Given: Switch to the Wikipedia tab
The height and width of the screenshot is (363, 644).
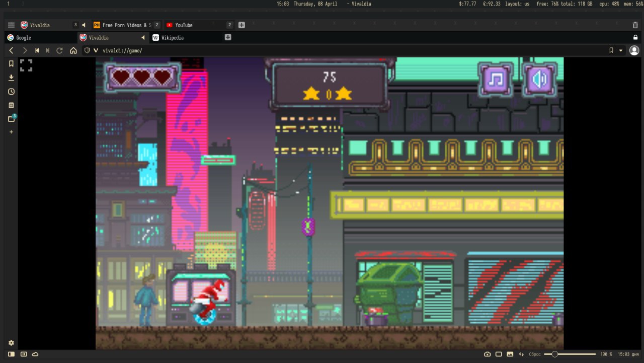Looking at the screenshot, I should pyautogui.click(x=185, y=38).
